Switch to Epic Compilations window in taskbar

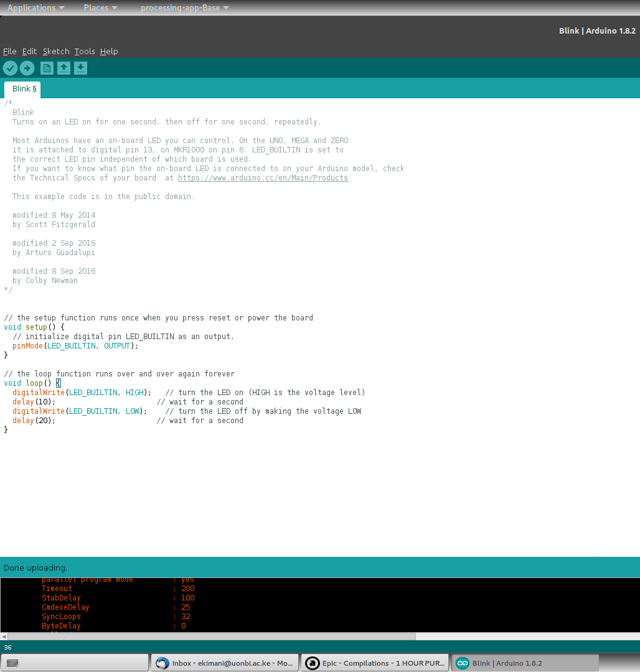coord(375,663)
